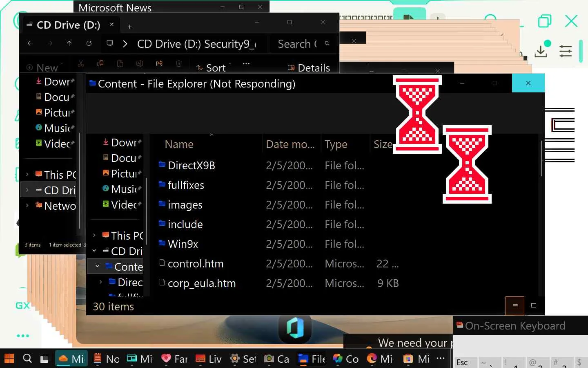Show taskbar overflow apps
Image resolution: width=588 pixels, height=368 pixels.
point(441,358)
